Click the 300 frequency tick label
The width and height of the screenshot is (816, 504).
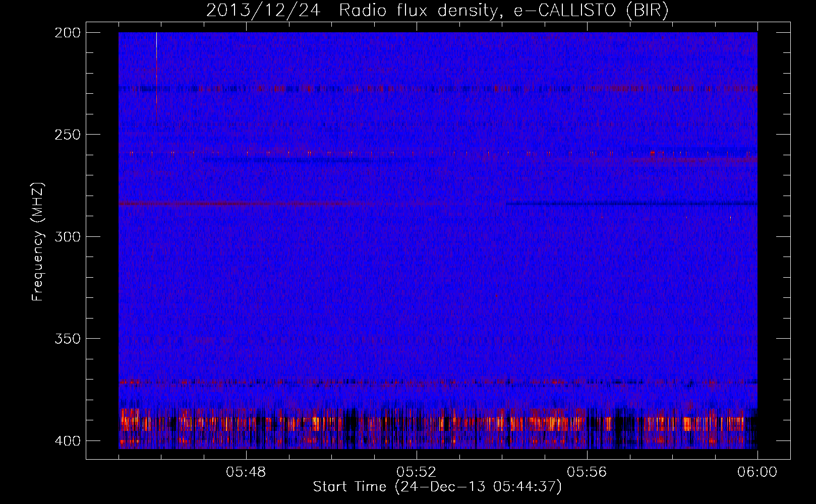[68, 237]
